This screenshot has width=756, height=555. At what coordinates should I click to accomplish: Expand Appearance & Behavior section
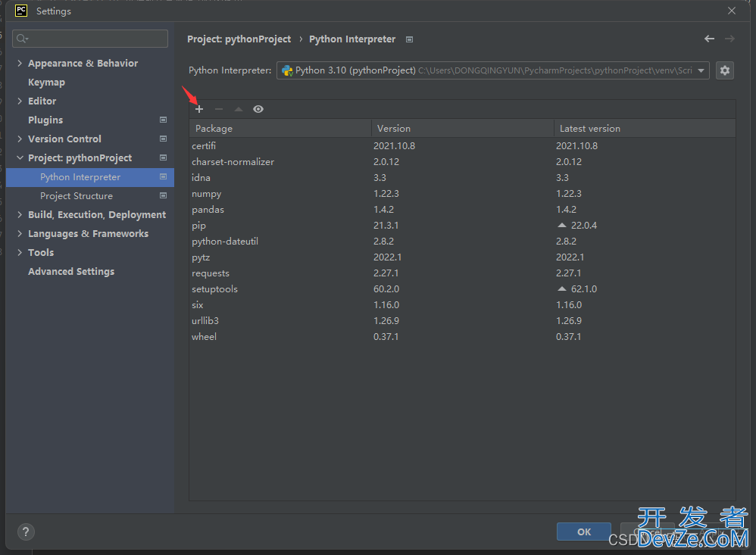click(20, 63)
